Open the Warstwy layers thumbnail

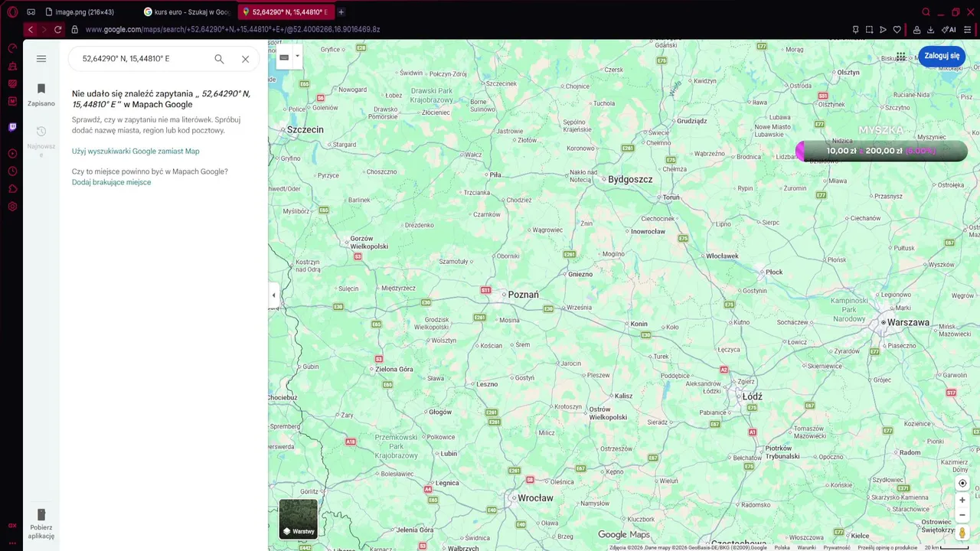tap(298, 519)
